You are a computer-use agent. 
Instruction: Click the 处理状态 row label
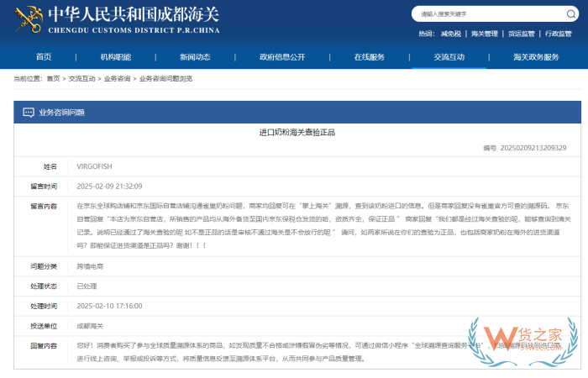click(44, 286)
